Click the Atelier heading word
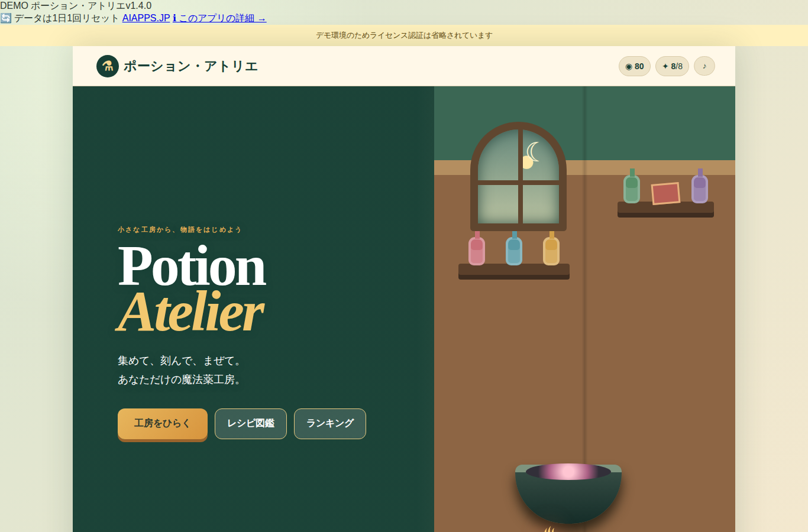Viewport: 808px width, 532px height. pos(190,312)
